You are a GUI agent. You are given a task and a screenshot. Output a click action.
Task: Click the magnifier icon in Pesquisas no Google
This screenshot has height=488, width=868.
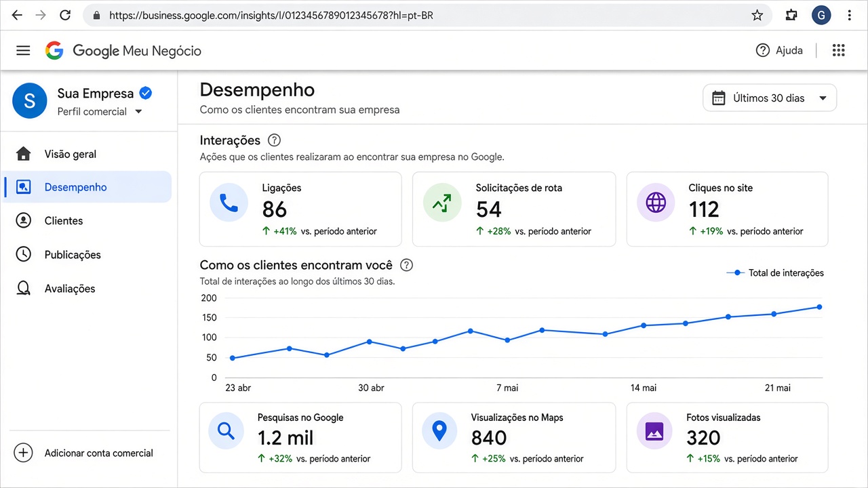(226, 430)
